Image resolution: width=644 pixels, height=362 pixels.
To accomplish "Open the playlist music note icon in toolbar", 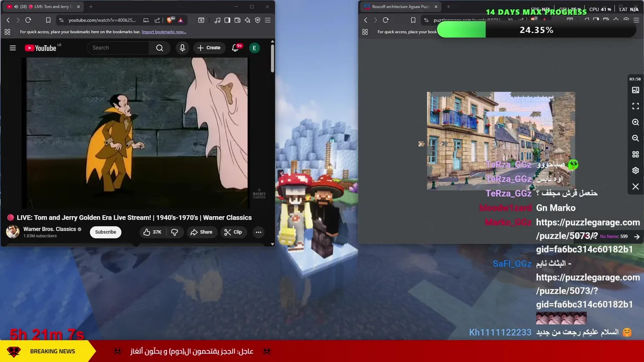I will pos(217,20).
